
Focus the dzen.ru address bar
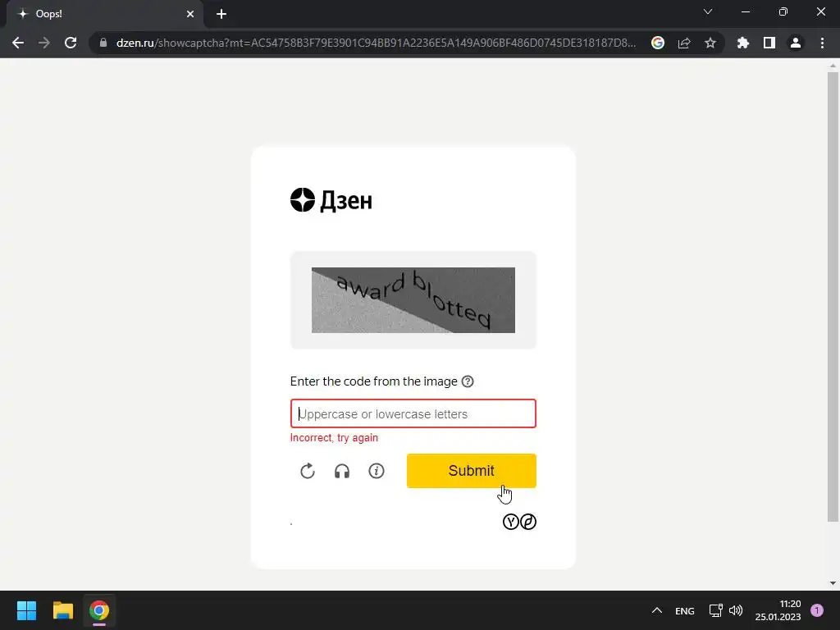[376, 43]
